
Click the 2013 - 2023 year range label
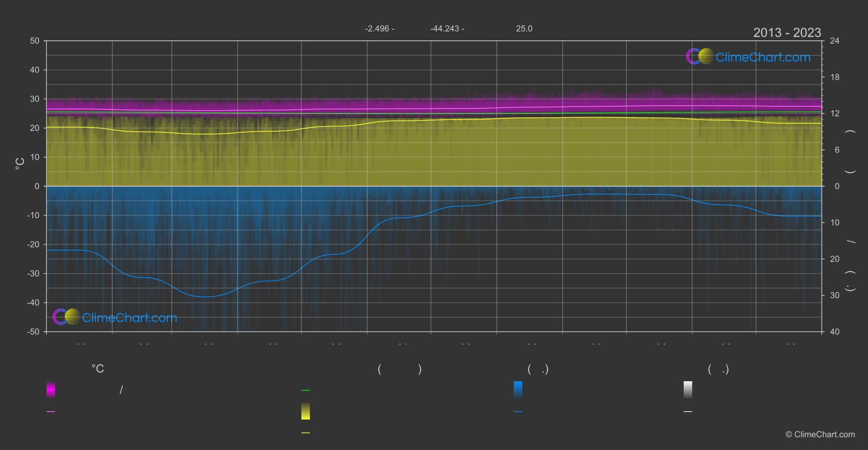tap(787, 33)
